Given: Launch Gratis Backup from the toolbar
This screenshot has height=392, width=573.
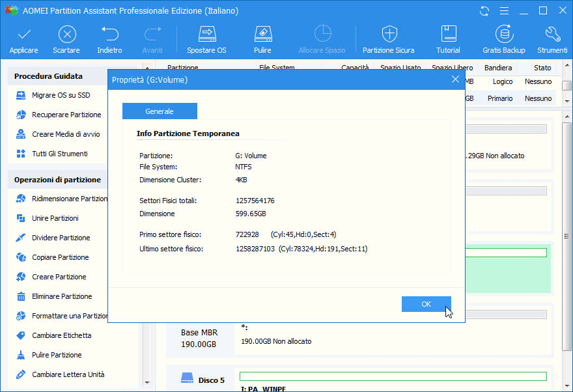Looking at the screenshot, I should [503, 35].
